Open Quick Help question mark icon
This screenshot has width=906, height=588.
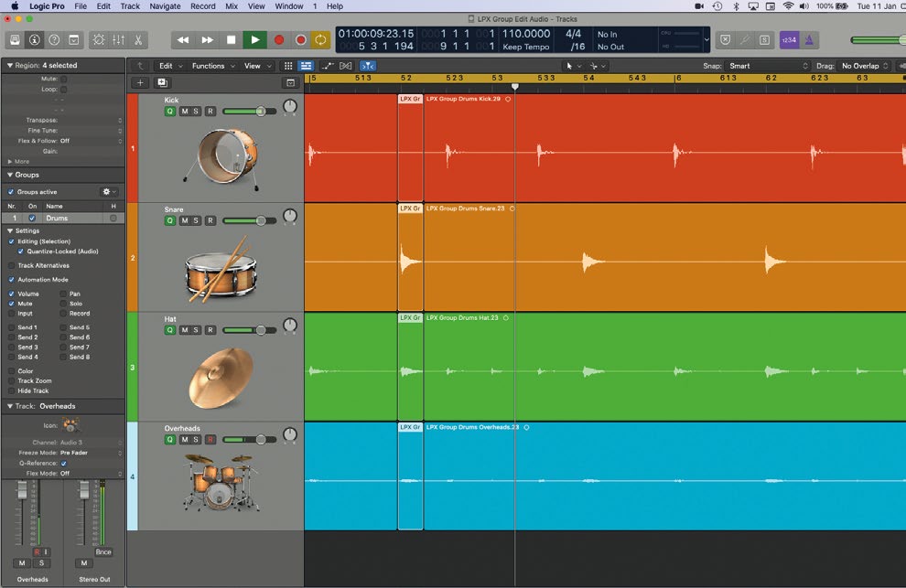click(54, 40)
